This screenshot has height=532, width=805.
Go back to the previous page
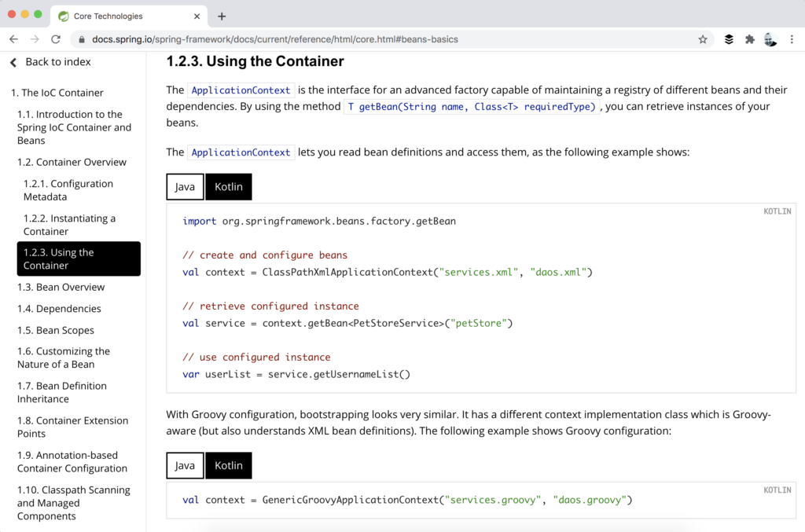(x=14, y=39)
